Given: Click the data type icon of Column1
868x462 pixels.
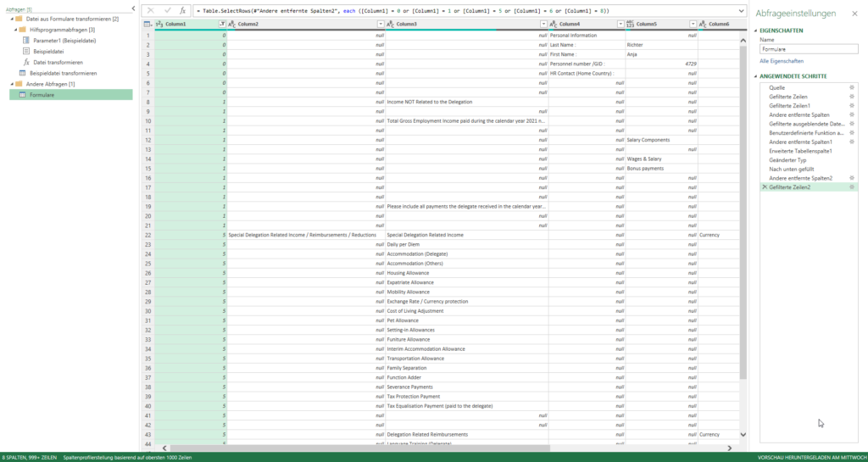Looking at the screenshot, I should (x=159, y=24).
